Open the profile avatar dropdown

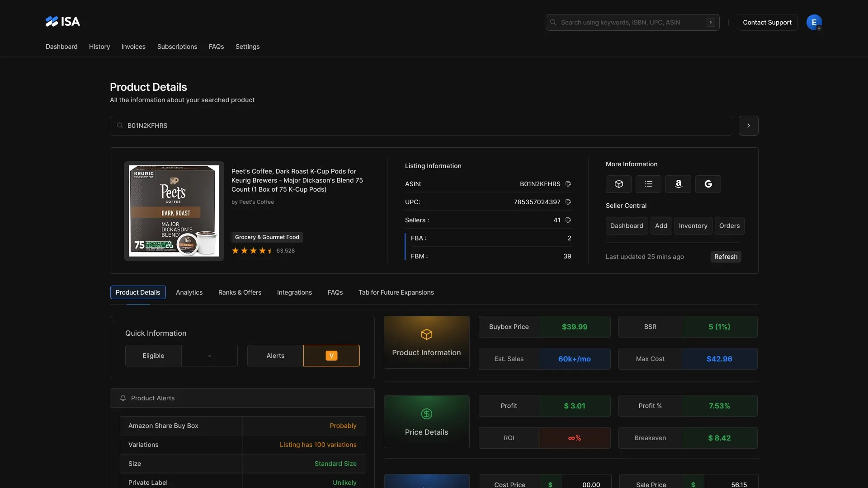pyautogui.click(x=814, y=22)
